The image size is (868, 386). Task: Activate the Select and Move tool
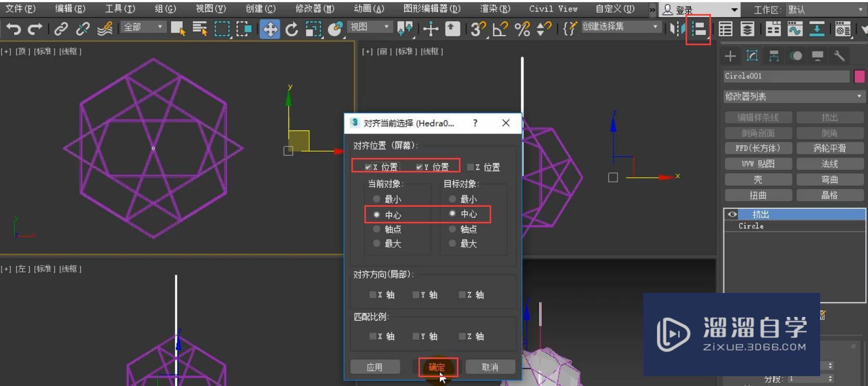(270, 29)
